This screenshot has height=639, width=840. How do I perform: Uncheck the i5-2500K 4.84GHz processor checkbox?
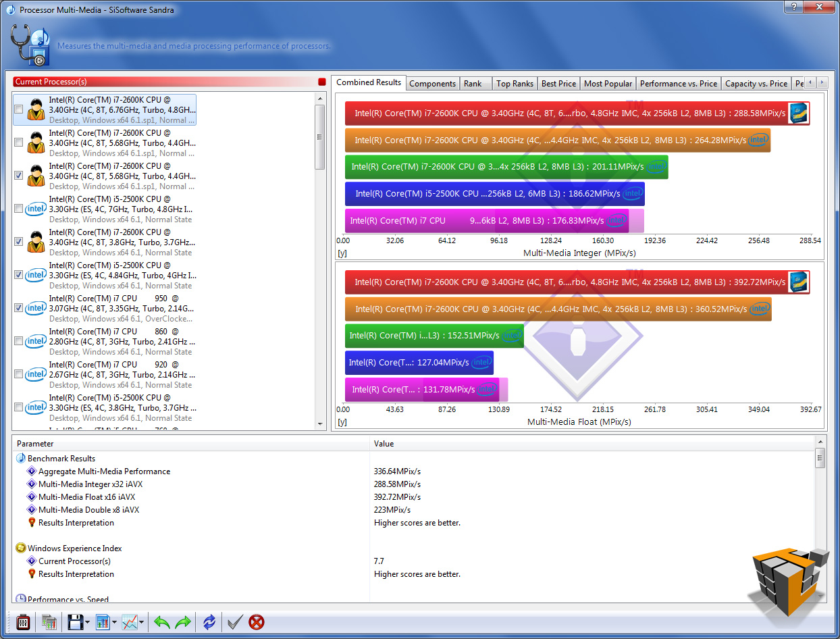pos(18,274)
